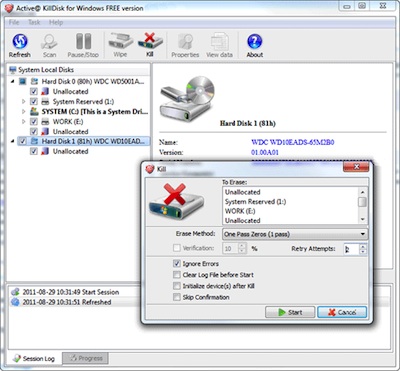The height and width of the screenshot is (371, 400).
Task: Select the Start Session log entry
Action: pos(71,292)
